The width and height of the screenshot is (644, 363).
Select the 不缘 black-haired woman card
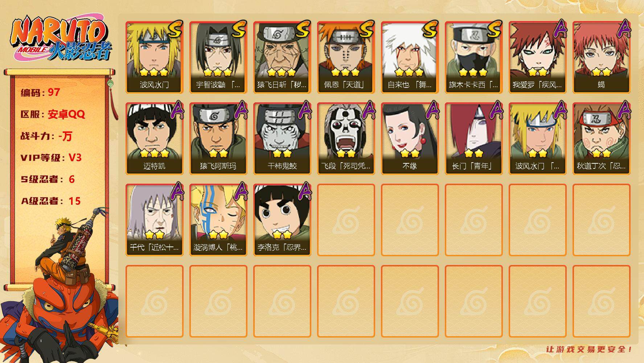click(410, 139)
